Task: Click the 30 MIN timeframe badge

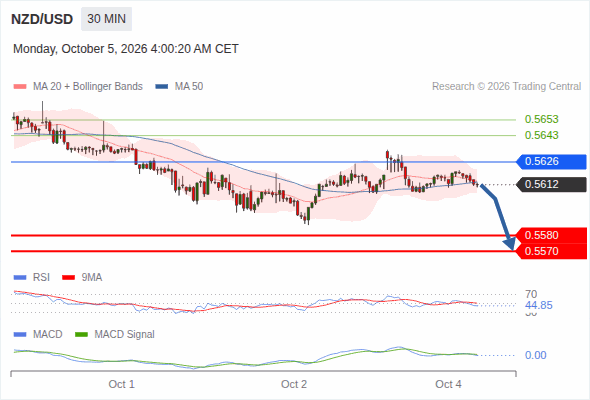Action: tap(106, 19)
